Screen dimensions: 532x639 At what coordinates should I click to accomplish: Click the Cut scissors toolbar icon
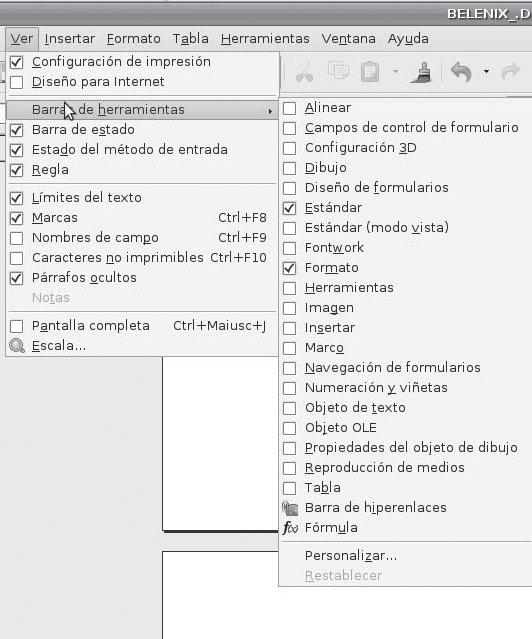click(x=305, y=72)
